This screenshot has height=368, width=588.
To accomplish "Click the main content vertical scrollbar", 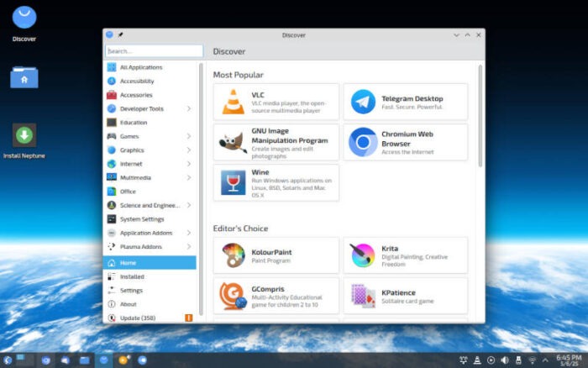I will point(480,116).
